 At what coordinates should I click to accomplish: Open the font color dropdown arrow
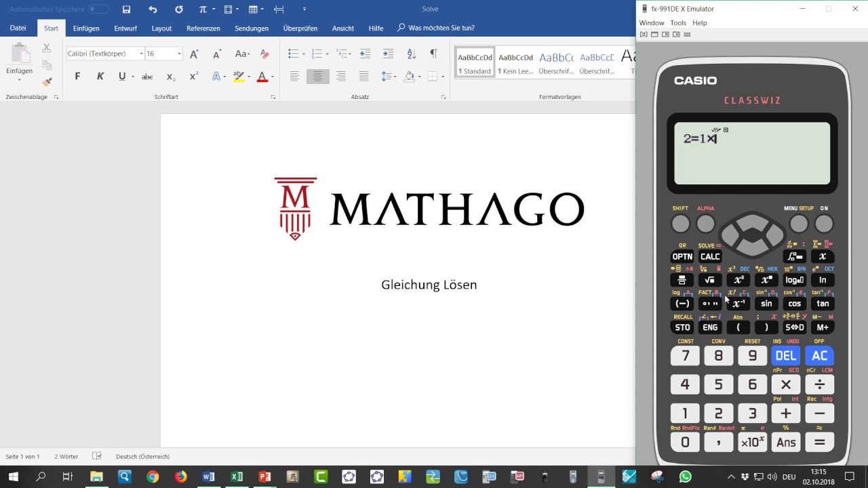pos(273,77)
